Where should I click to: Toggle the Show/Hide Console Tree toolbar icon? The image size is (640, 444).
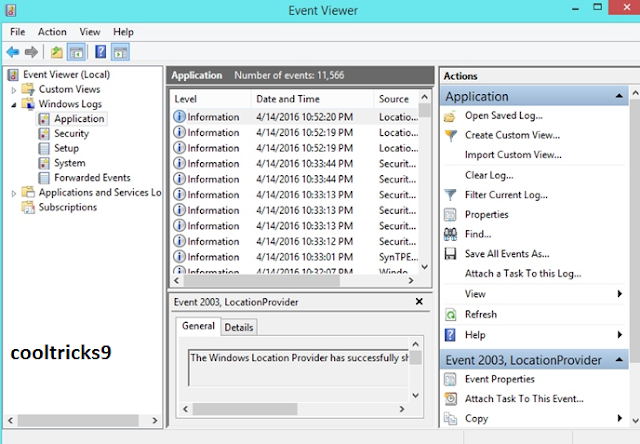[76, 52]
